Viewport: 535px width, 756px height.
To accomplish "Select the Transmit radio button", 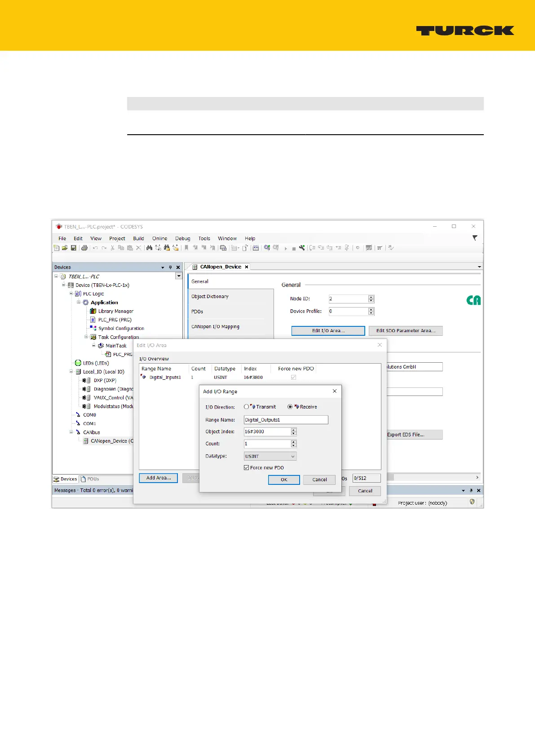I will point(246,407).
